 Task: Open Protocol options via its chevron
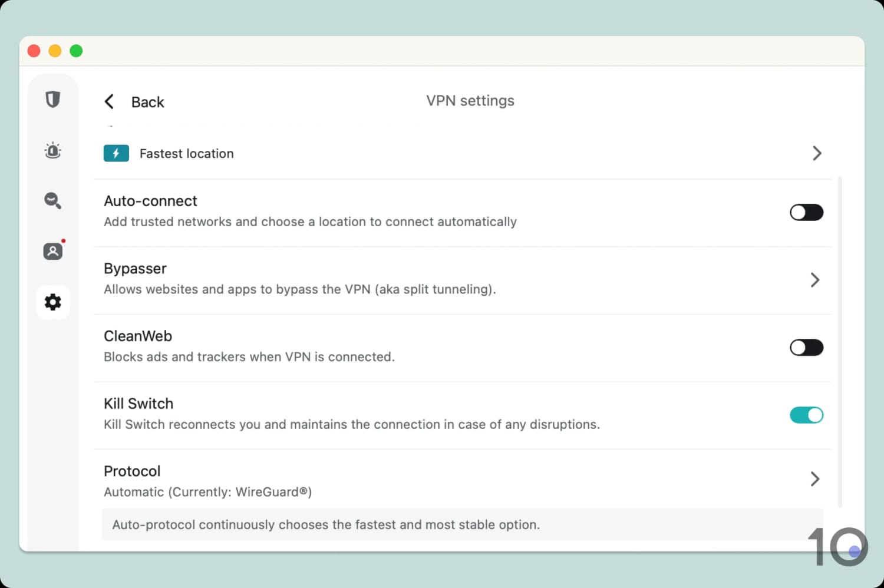(x=815, y=479)
